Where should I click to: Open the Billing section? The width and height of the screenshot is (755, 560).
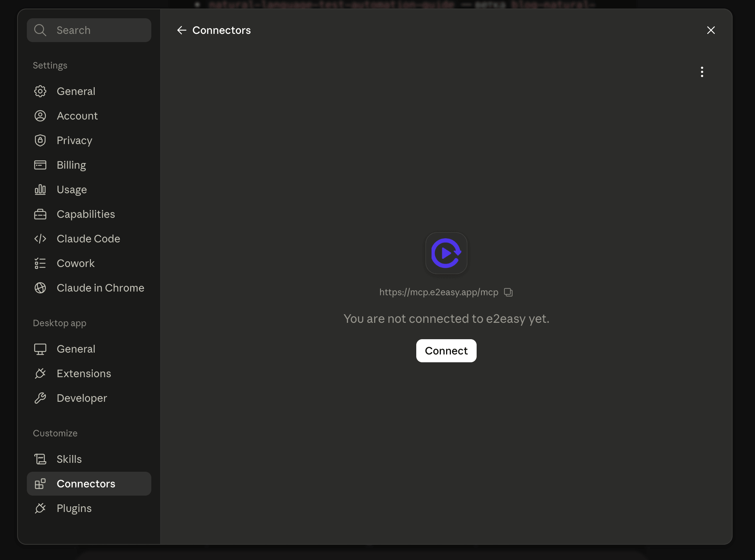[x=89, y=165]
